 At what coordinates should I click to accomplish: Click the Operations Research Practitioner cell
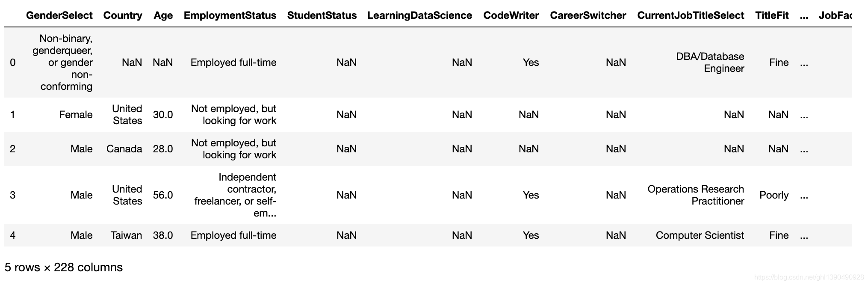coord(696,195)
